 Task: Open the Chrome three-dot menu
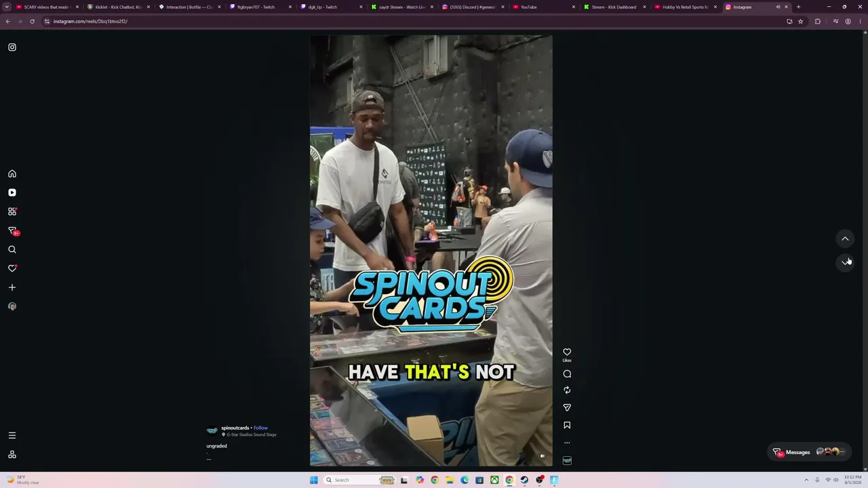tap(860, 21)
